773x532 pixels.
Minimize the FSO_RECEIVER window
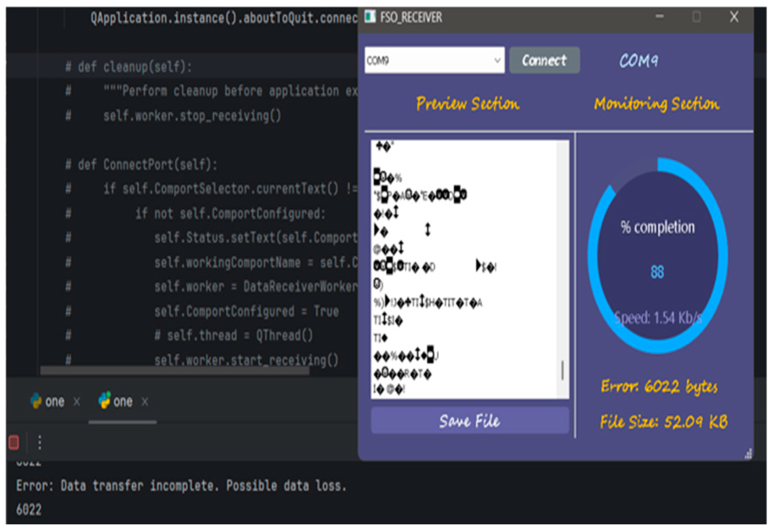[659, 17]
